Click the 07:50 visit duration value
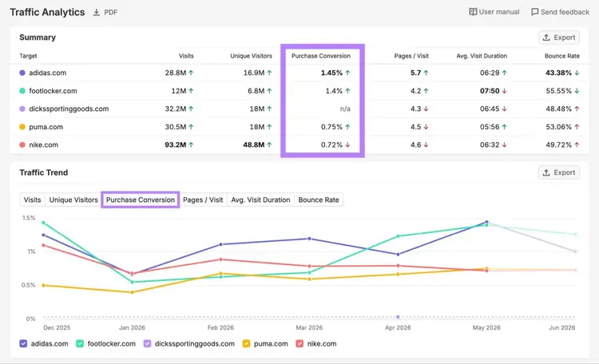 coord(490,91)
